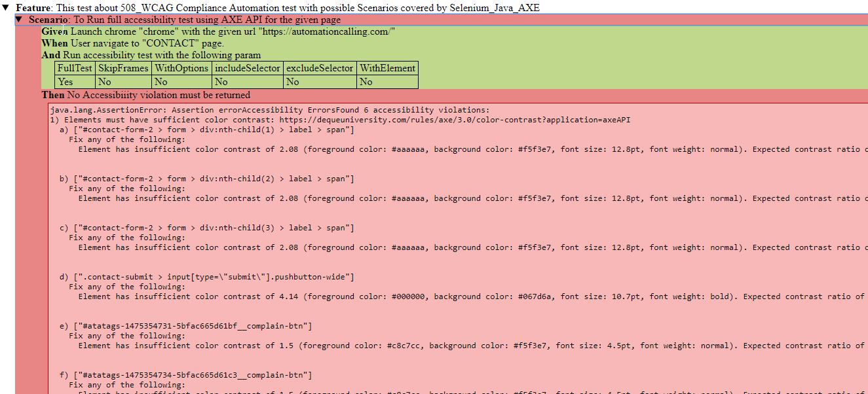Select the When User navigate to CONTACT step
The image size is (868, 394).
coord(132,43)
